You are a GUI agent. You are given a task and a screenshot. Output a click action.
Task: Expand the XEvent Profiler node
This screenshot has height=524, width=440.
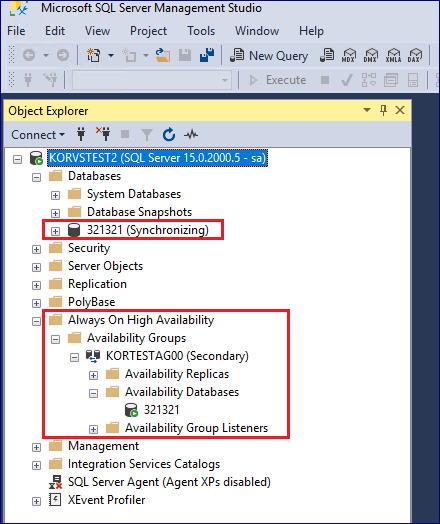pyautogui.click(x=36, y=502)
